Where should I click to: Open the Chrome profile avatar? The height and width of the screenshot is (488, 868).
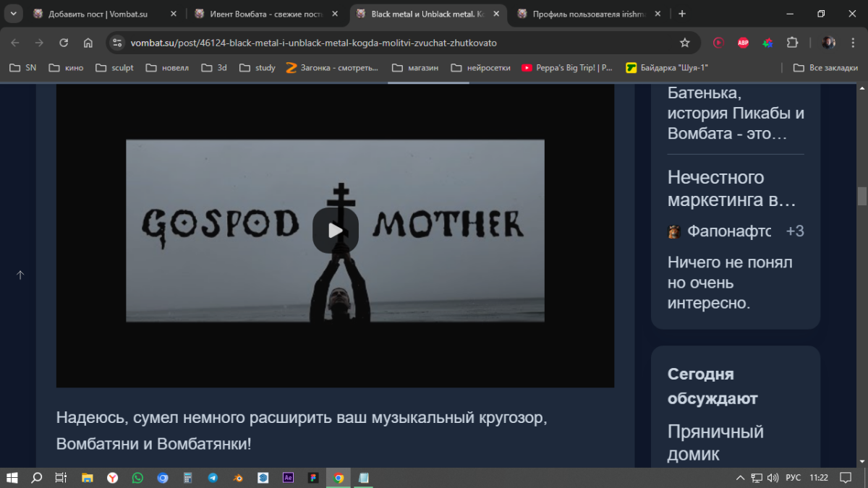pos(829,43)
